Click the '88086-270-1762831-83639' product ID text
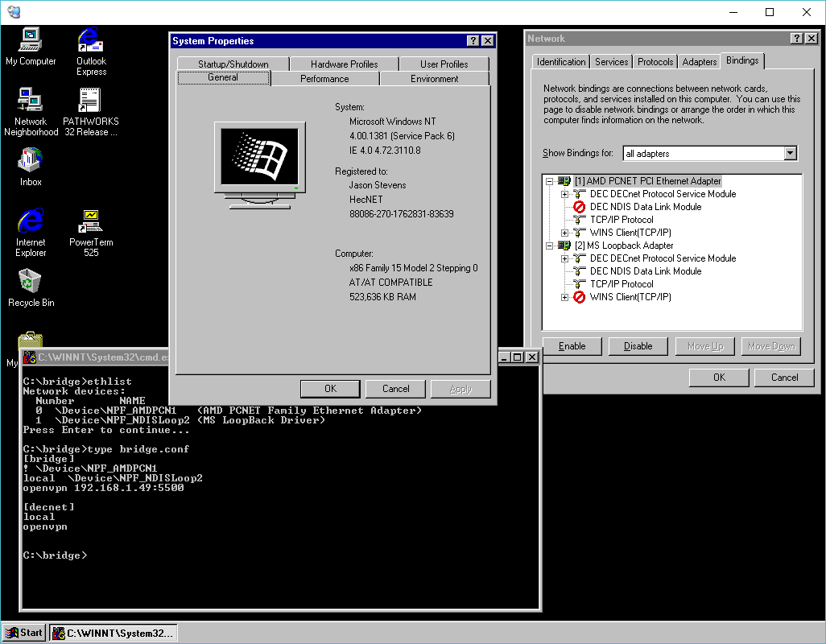This screenshot has width=826, height=644. 402,214
